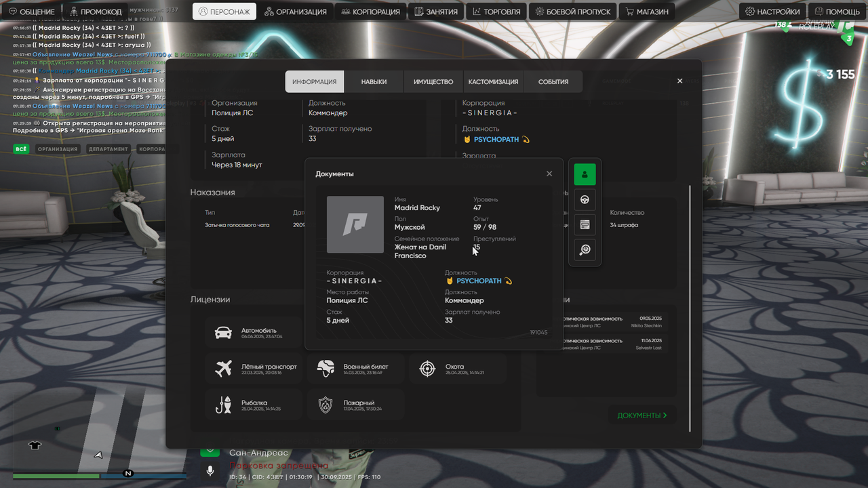Select the steering wheel licenses icon
This screenshot has width=868, height=488.
tap(585, 199)
